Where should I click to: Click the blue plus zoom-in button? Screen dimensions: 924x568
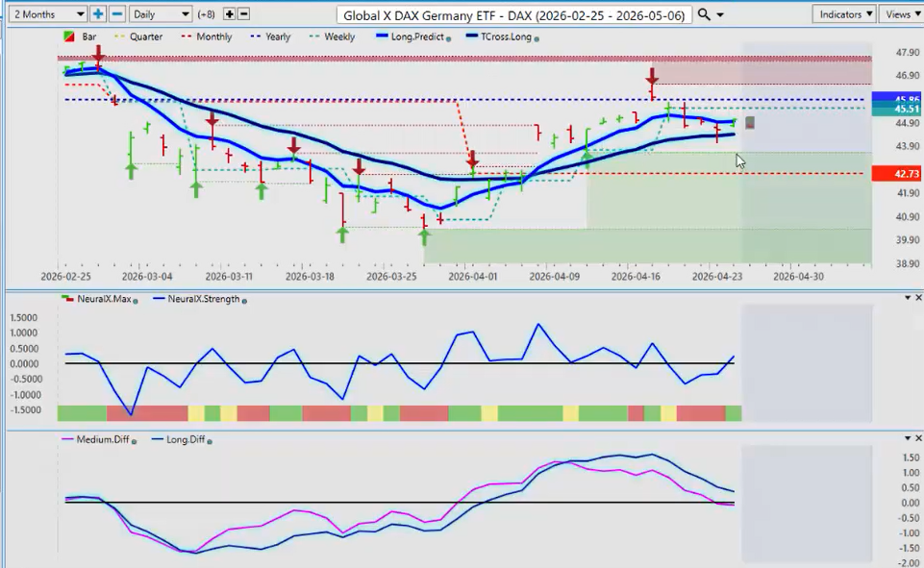tap(98, 14)
